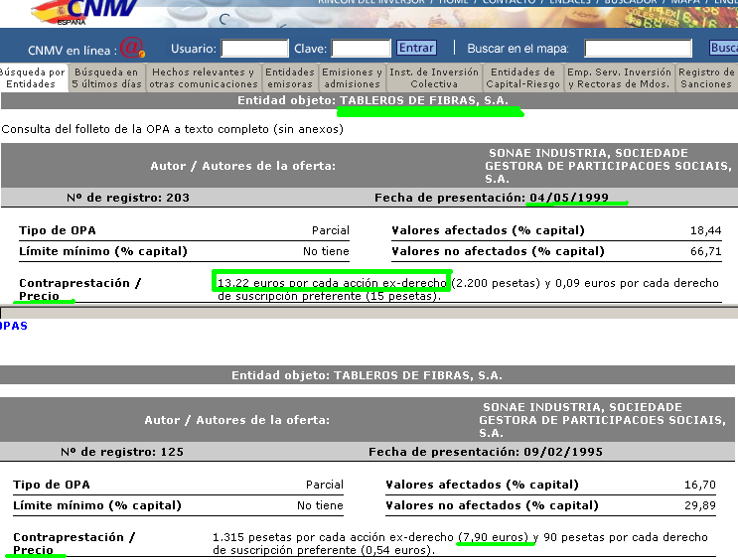Click Nº de registro: 203
This screenshot has width=738, height=560.
128,198
